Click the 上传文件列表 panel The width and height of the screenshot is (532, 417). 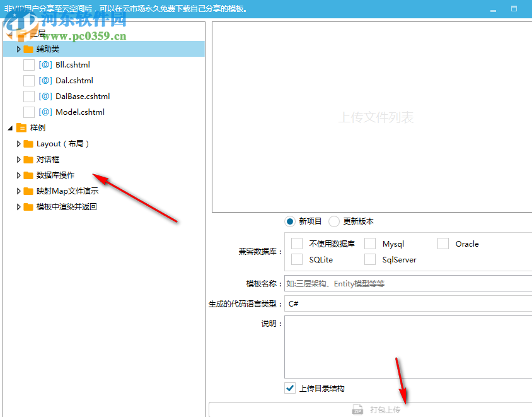[x=372, y=117]
